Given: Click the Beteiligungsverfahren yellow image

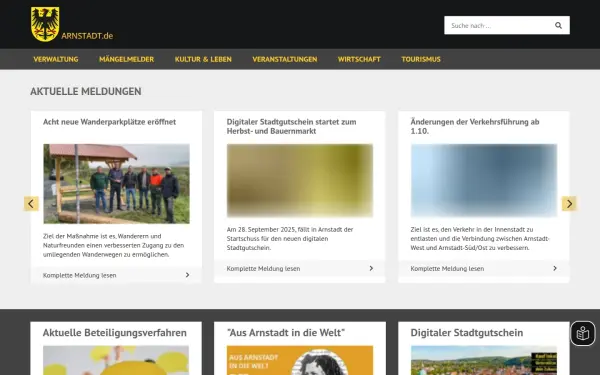Looking at the screenshot, I should click(x=116, y=360).
